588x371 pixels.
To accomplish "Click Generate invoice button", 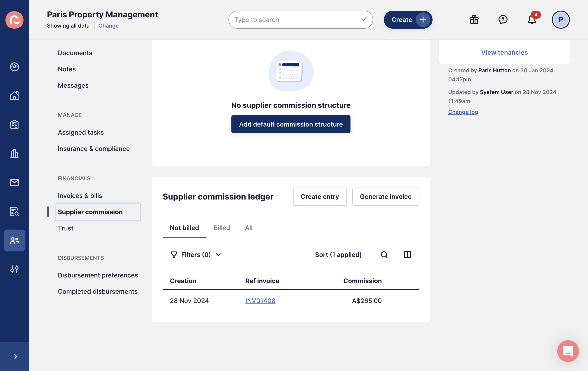I will tap(386, 197).
